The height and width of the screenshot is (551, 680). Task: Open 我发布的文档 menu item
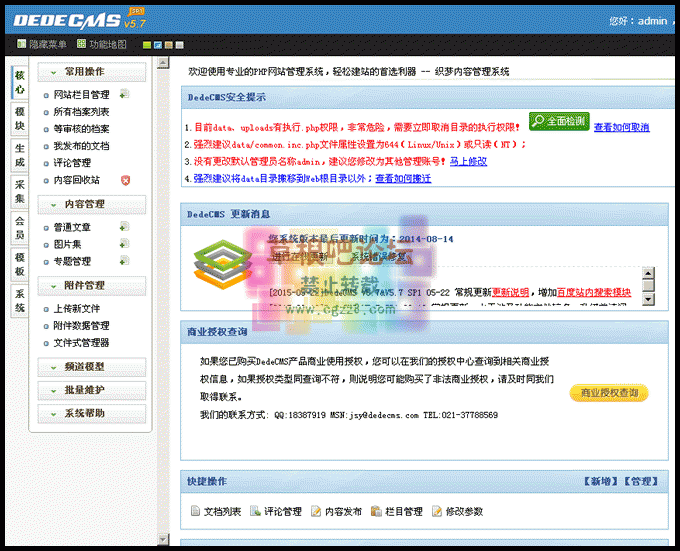pos(81,146)
